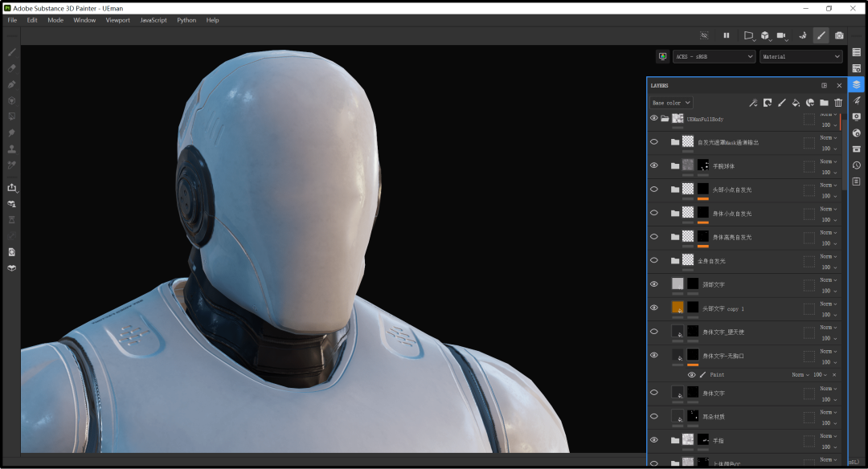This screenshot has width=868, height=469.
Task: Select the 手腕球体 folder layer
Action: point(725,165)
